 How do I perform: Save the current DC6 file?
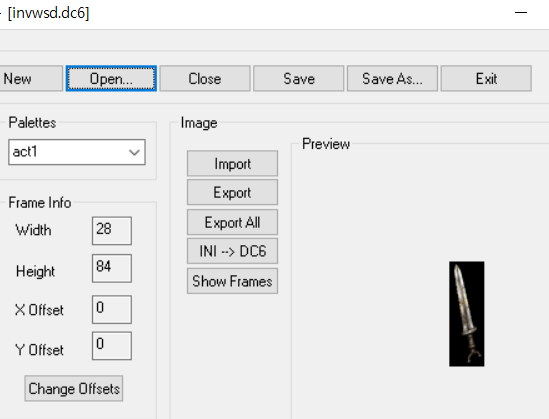pos(299,78)
